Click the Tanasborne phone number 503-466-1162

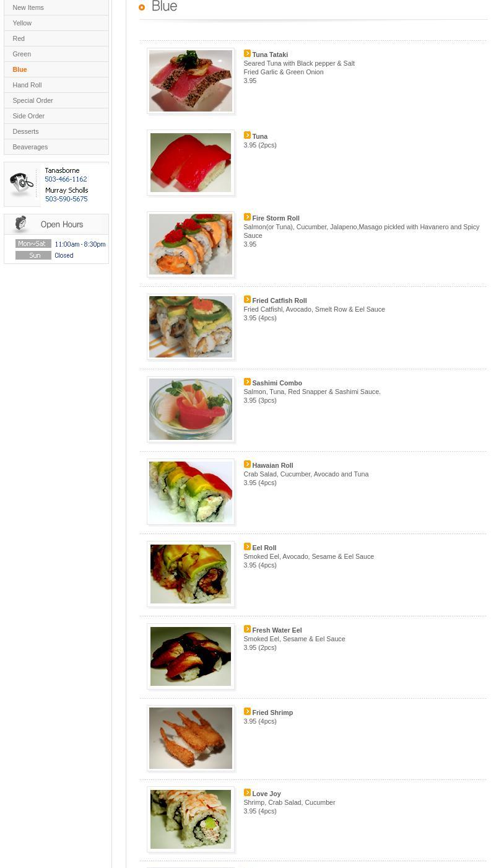[x=66, y=179]
